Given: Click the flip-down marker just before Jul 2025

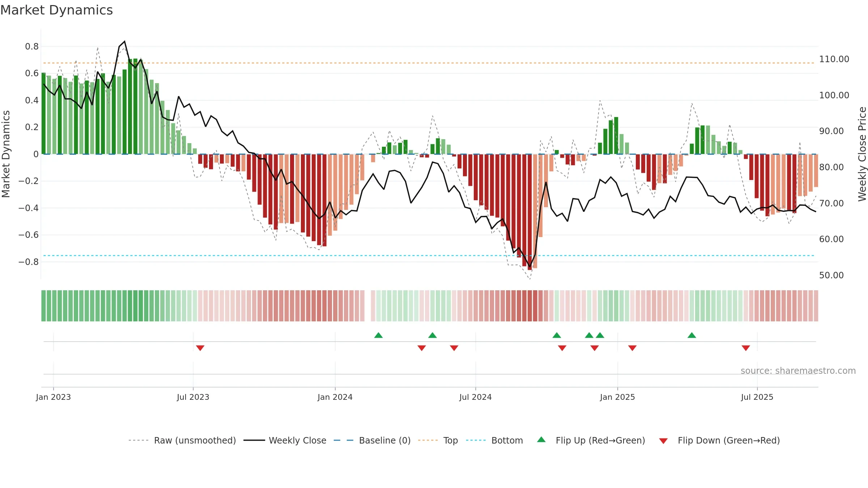Looking at the screenshot, I should click(746, 348).
